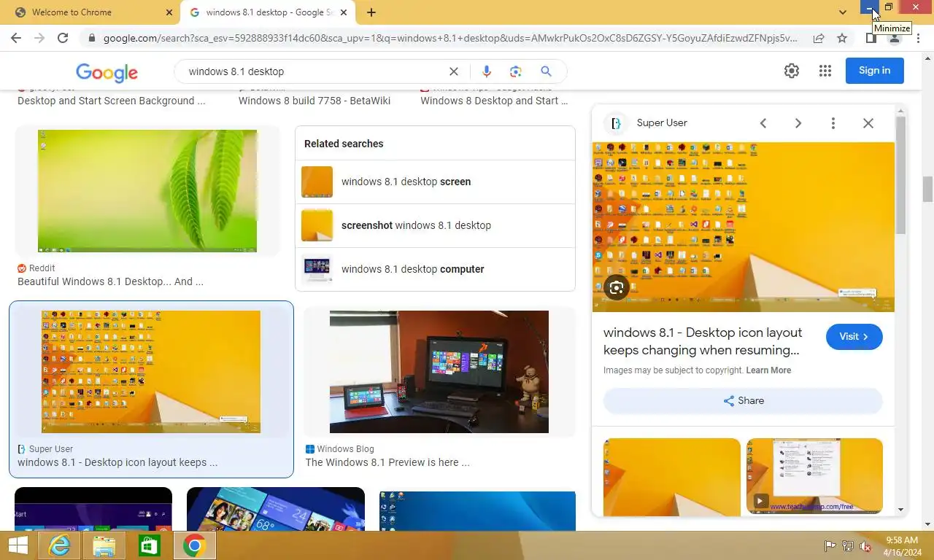Open the green leaf Reddit thumbnail
This screenshot has height=560, width=934.
point(147,191)
